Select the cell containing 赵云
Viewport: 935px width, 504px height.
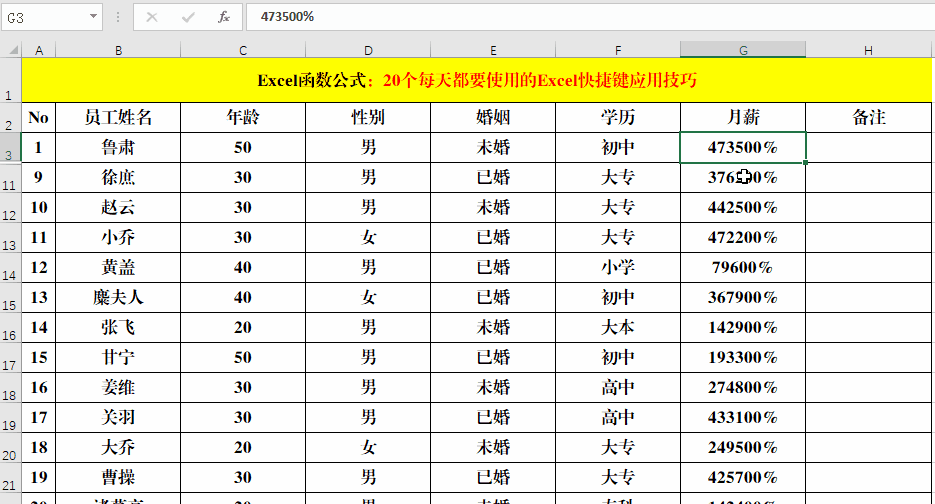coord(118,208)
